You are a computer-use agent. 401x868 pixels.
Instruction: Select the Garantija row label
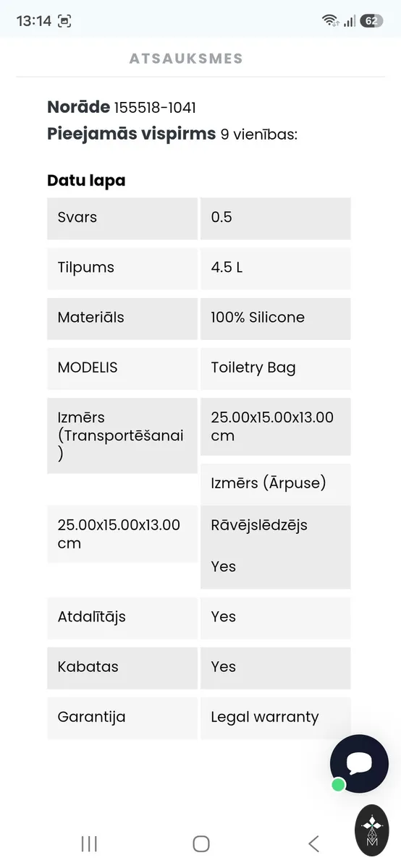(122, 718)
